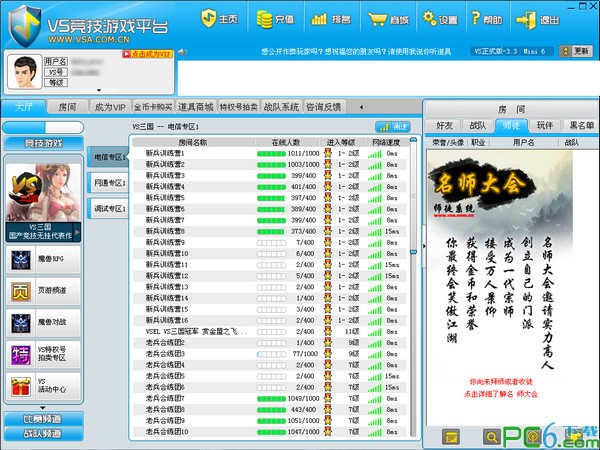Select the 网通专区1 server zone tab
Image resolution: width=600 pixels, height=450 pixels.
109,183
